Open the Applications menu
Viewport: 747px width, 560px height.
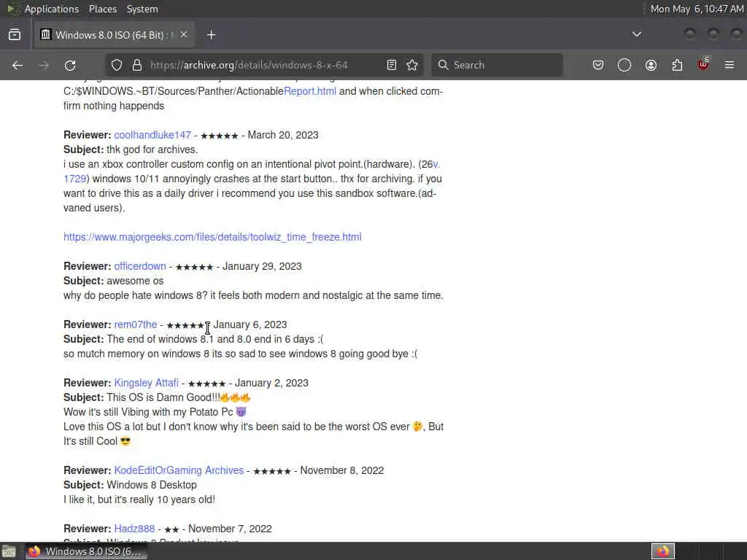point(52,9)
